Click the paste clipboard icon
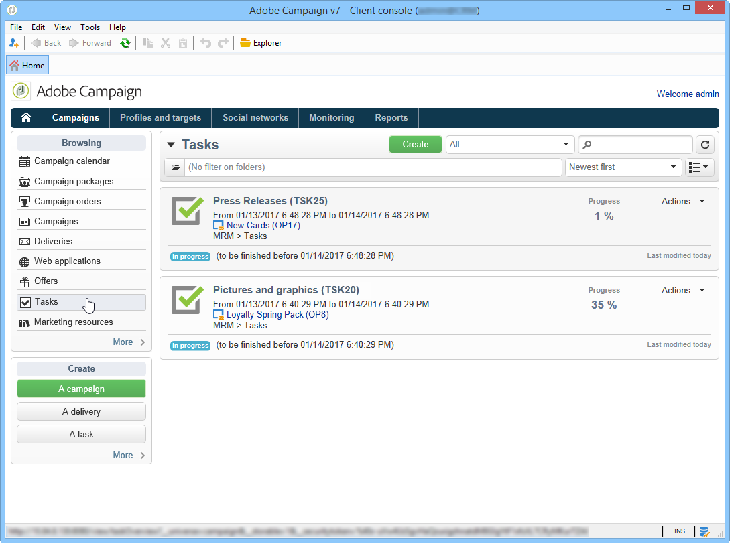Screen dimensions: 740x560 (183, 43)
